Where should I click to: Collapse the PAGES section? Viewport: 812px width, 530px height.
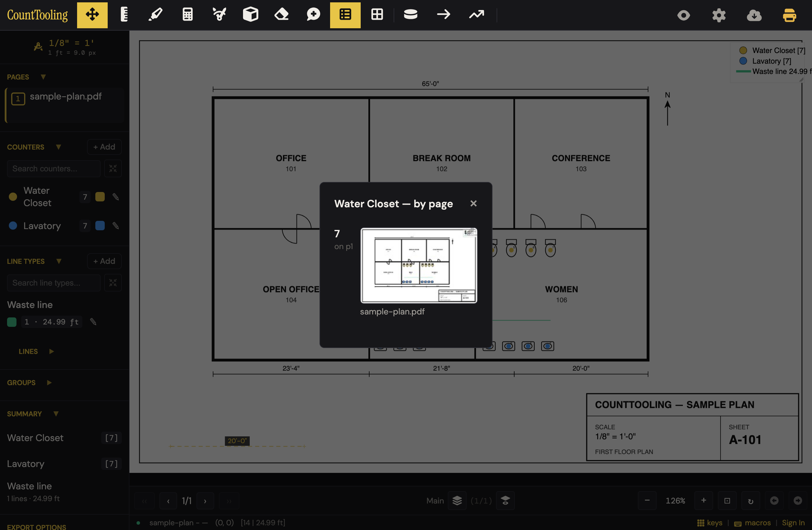43,77
